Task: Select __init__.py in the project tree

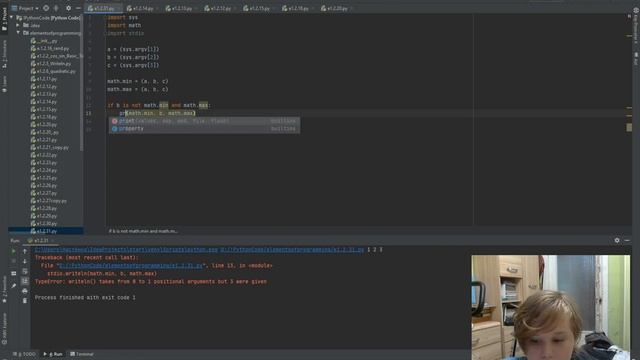Action: [x=44, y=41]
